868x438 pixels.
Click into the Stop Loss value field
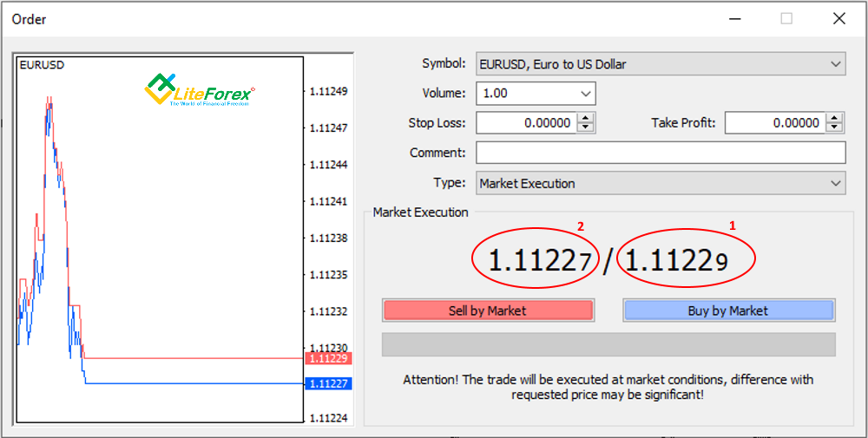[x=527, y=123]
